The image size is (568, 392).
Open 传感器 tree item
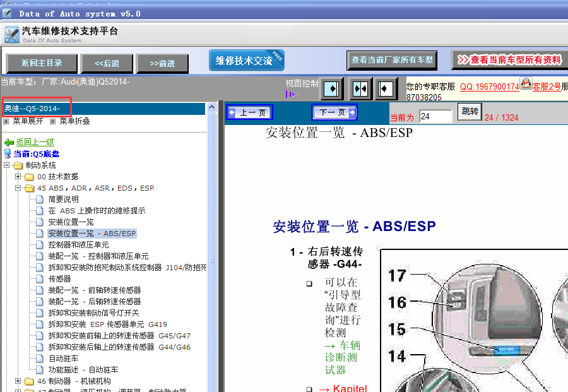pos(60,278)
